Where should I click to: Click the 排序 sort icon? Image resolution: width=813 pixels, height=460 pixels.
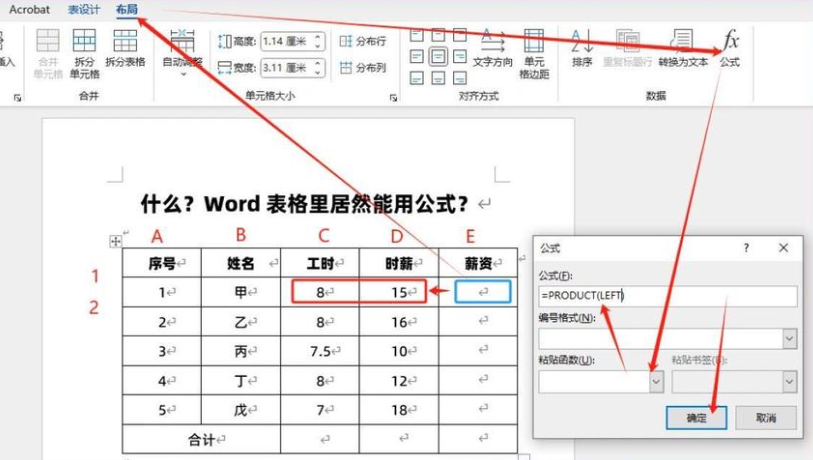[582, 46]
